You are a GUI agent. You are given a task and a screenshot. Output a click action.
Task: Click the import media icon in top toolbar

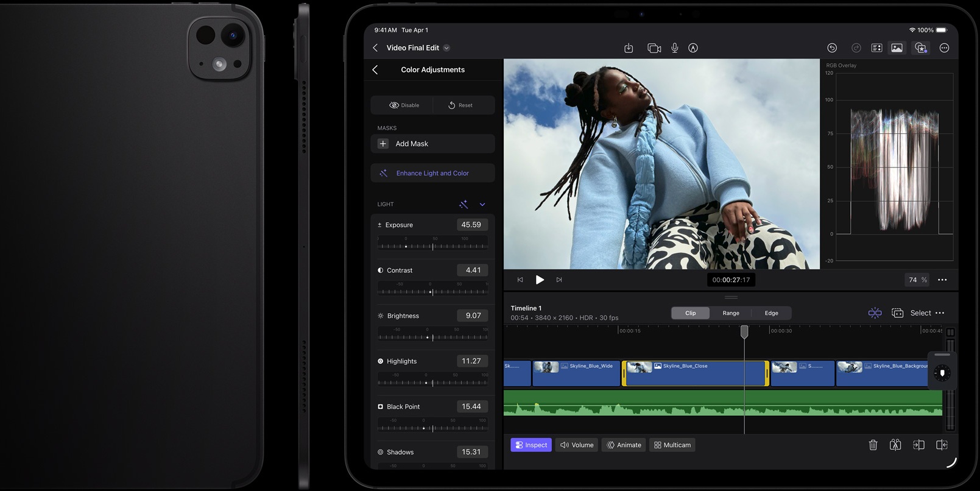tap(629, 48)
